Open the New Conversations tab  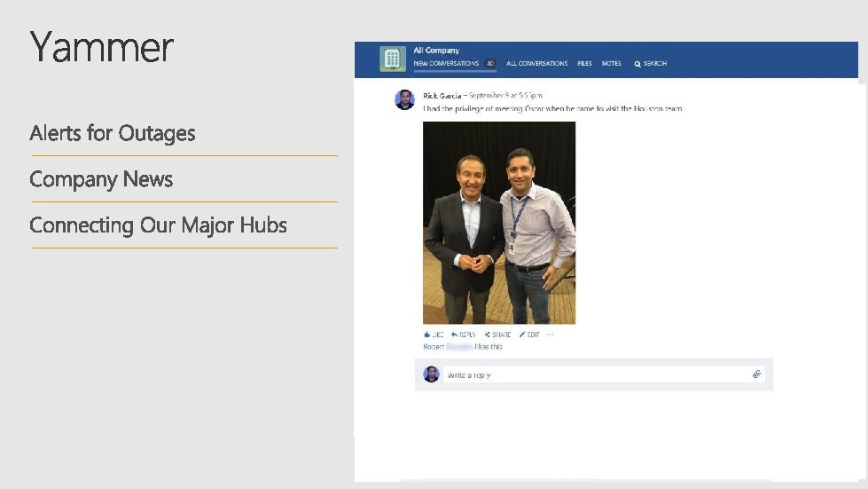coord(446,64)
